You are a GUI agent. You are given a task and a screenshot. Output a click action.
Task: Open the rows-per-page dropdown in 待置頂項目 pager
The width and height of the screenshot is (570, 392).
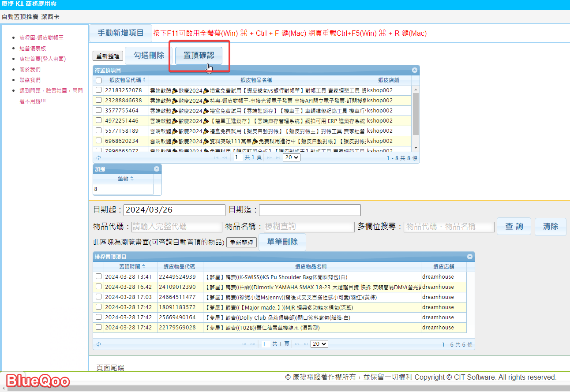(x=292, y=157)
